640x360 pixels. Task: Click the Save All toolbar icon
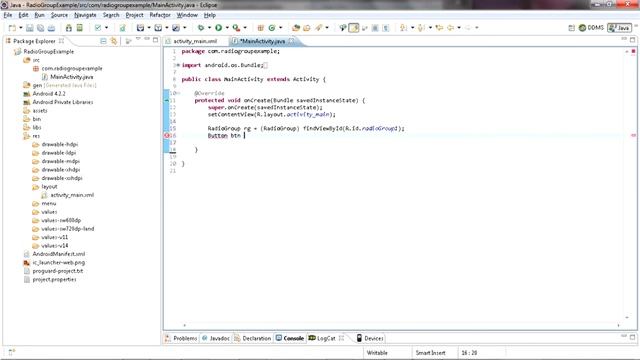[x=40, y=28]
